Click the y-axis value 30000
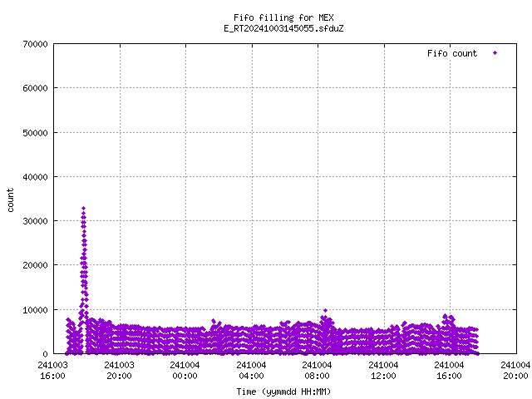This screenshot has height=399, width=532. [x=35, y=221]
